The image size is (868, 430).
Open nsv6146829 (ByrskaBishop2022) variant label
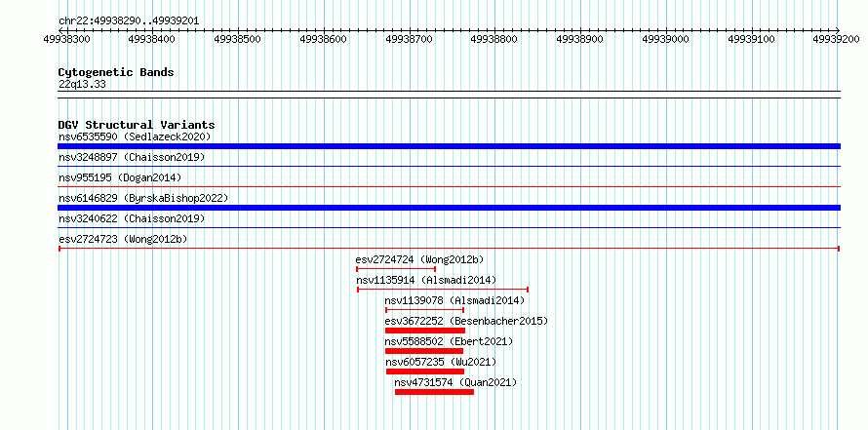pos(143,198)
